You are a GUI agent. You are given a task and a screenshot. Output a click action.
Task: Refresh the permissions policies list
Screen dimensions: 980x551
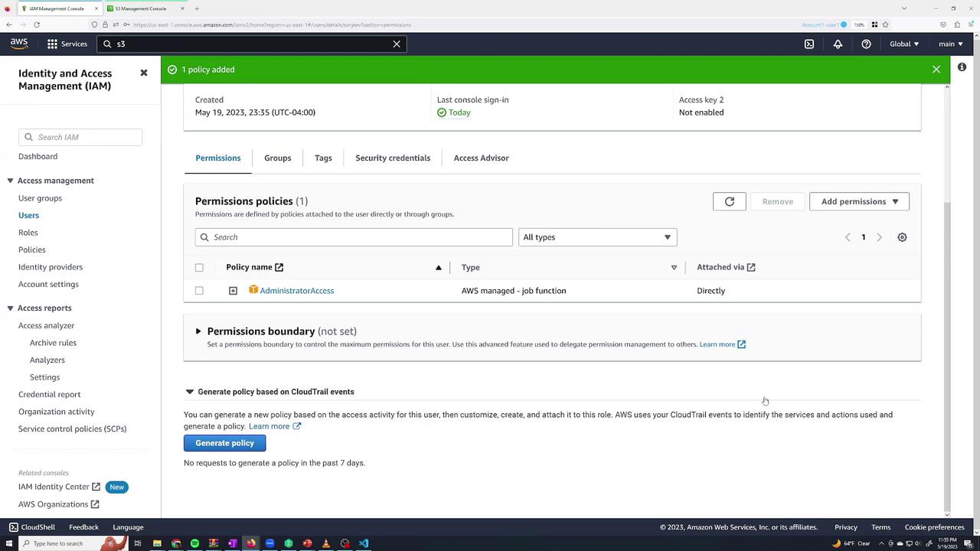(x=729, y=201)
